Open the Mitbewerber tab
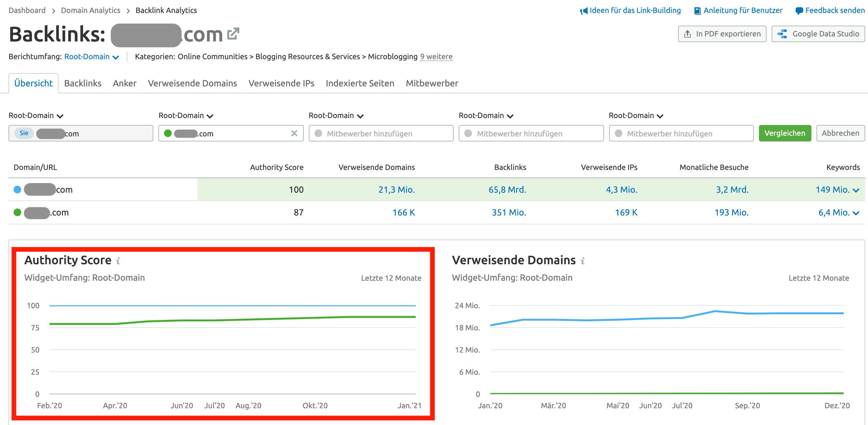Image resolution: width=868 pixels, height=425 pixels. click(432, 83)
